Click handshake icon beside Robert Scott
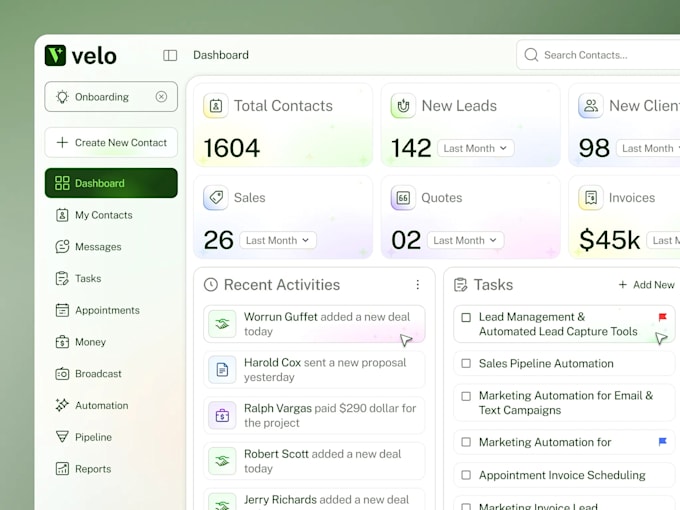680x510 pixels. point(222,461)
